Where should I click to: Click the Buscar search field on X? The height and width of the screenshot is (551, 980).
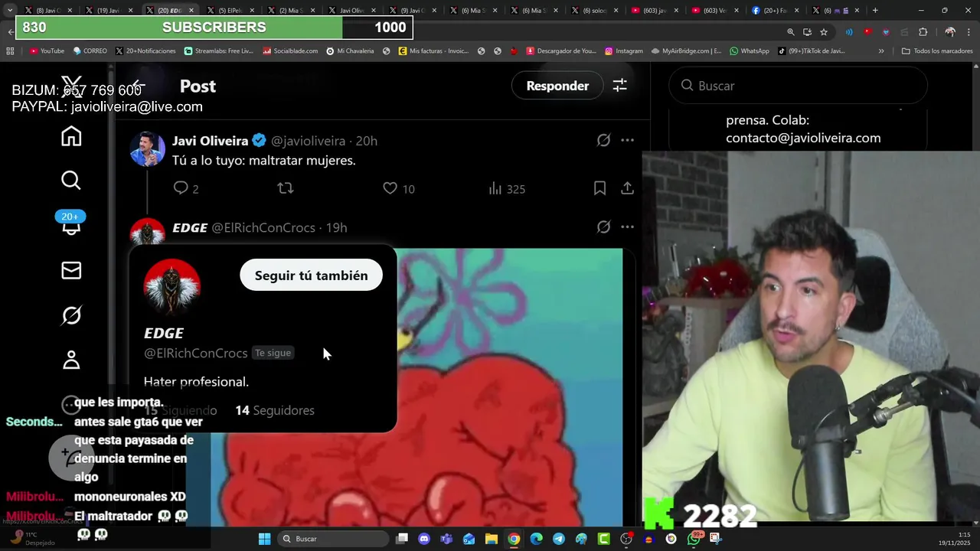coord(798,86)
